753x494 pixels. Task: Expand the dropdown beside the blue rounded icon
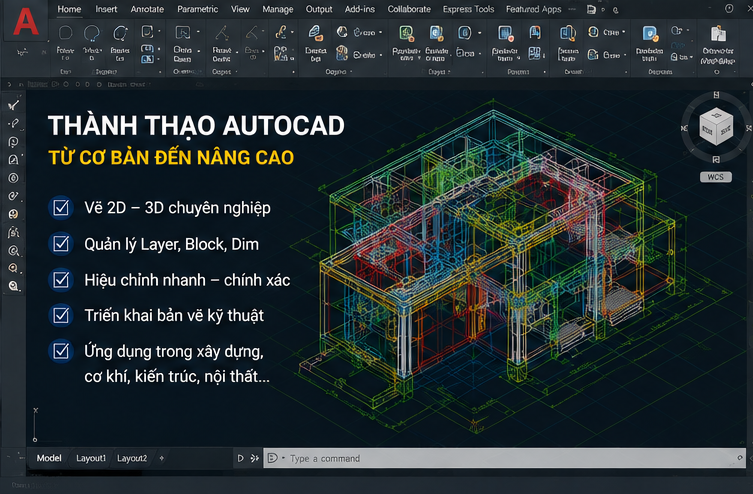(480, 33)
